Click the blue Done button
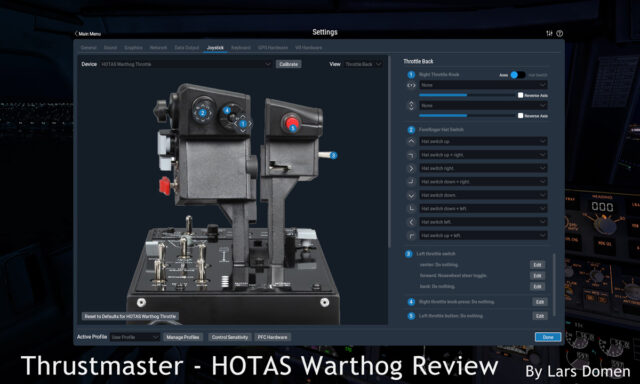 (x=548, y=337)
